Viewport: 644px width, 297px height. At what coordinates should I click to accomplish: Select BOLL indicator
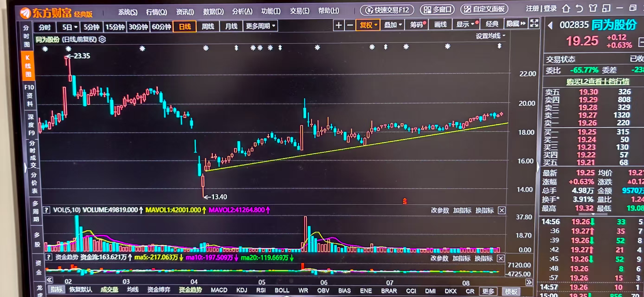tap(282, 290)
